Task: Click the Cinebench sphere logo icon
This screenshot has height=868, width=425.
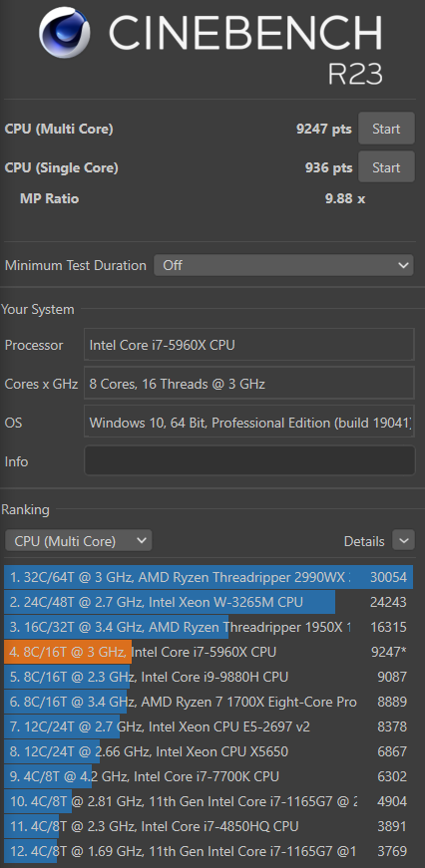Action: [65, 33]
